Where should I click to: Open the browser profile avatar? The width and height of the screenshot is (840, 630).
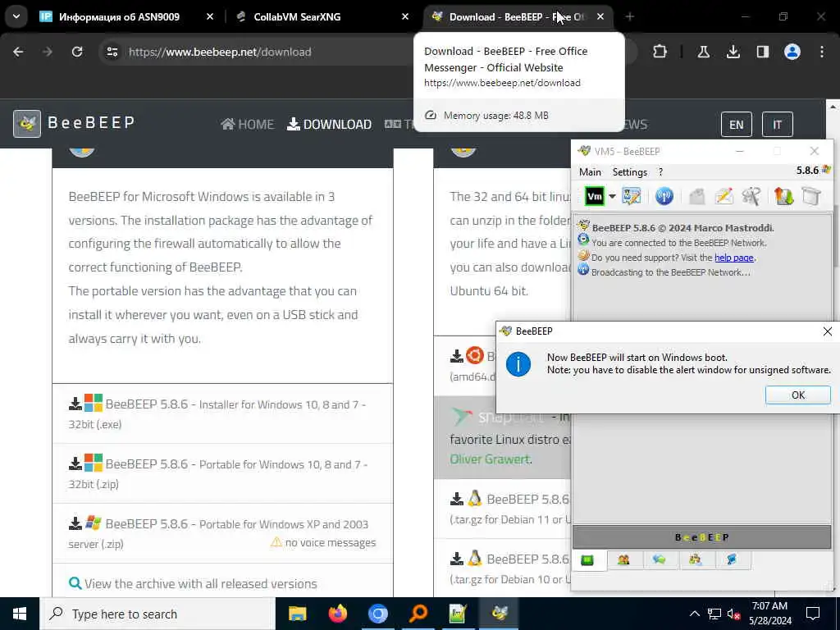pos(792,52)
